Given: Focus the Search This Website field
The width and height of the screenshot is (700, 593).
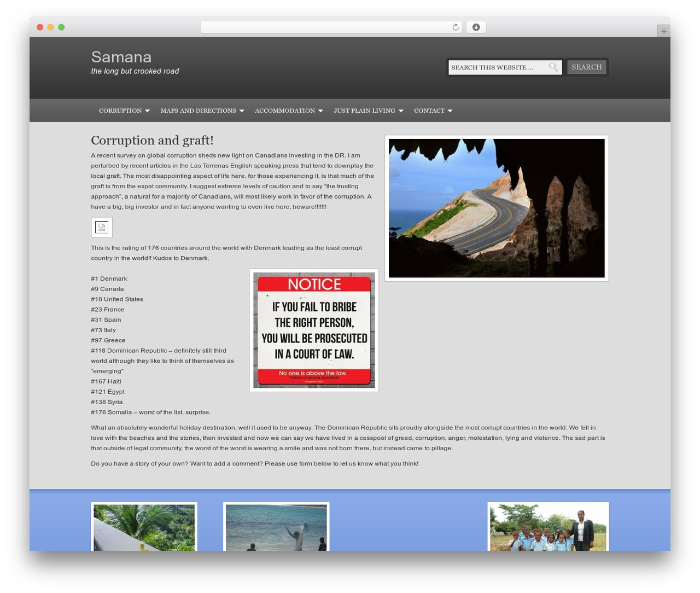Looking at the screenshot, I should point(505,67).
